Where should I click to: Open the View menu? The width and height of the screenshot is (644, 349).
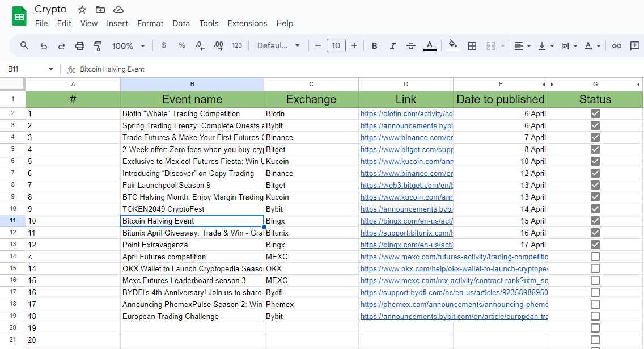[x=89, y=23]
